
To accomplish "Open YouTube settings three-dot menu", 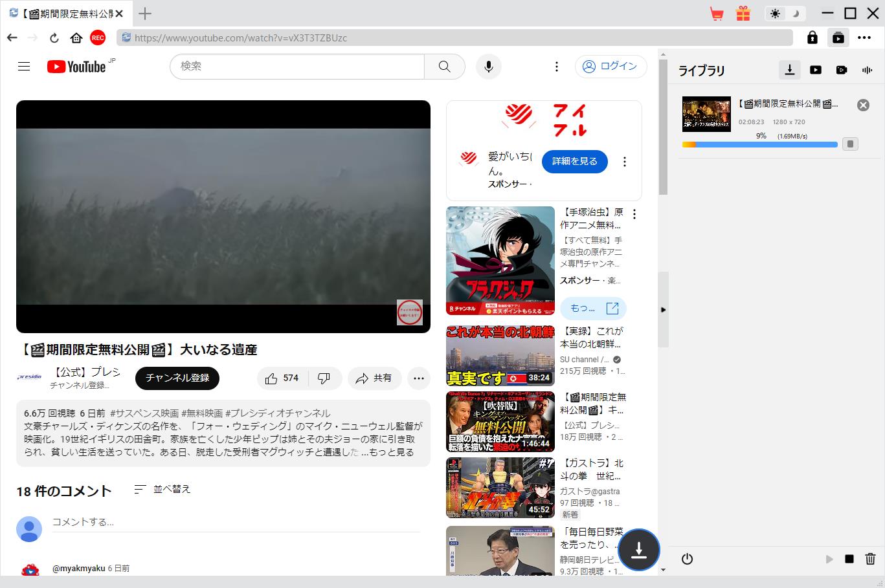I will (x=556, y=66).
